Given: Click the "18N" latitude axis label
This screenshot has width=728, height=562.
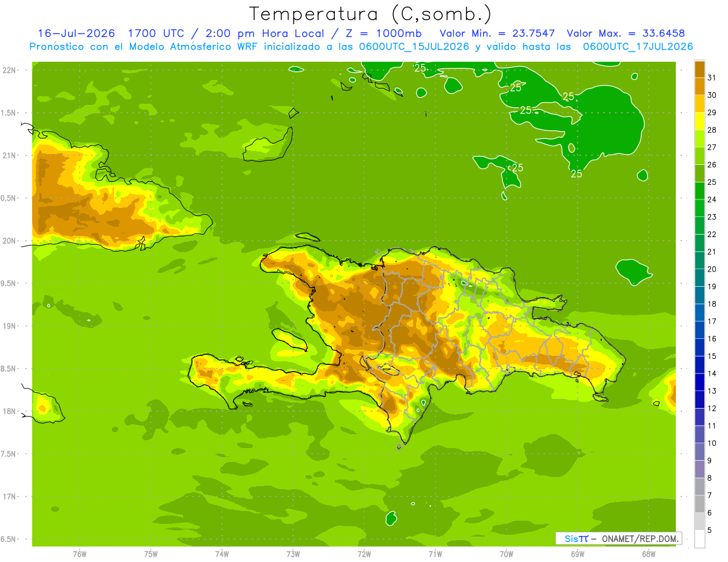Looking at the screenshot, I should (x=9, y=411).
